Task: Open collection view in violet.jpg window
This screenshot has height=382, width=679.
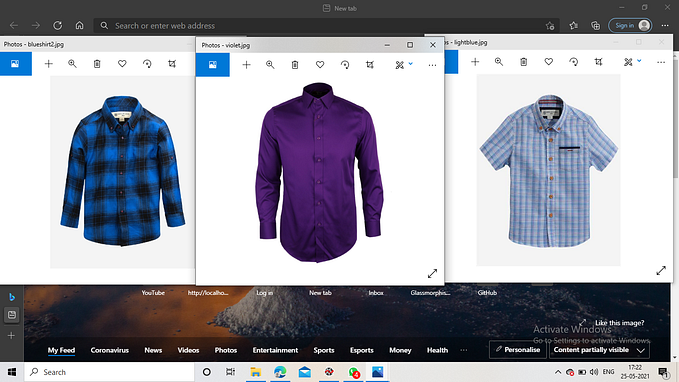Action: tap(213, 65)
